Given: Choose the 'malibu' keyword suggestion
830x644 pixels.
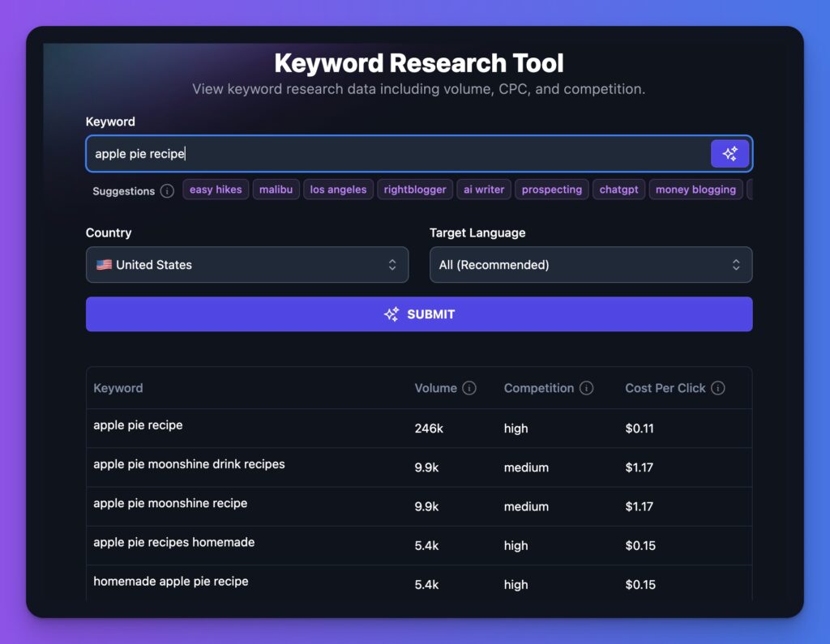Looking at the screenshot, I should (276, 189).
